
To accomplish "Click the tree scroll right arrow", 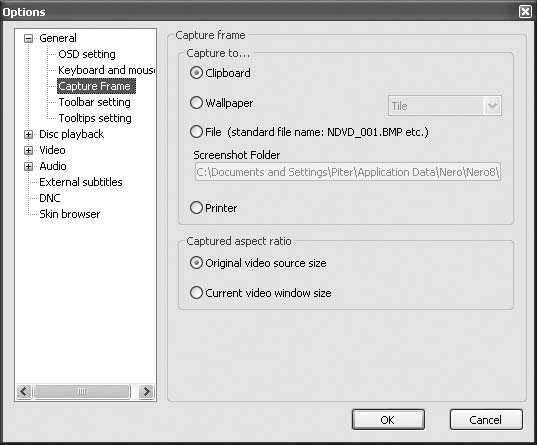I will click(x=147, y=391).
